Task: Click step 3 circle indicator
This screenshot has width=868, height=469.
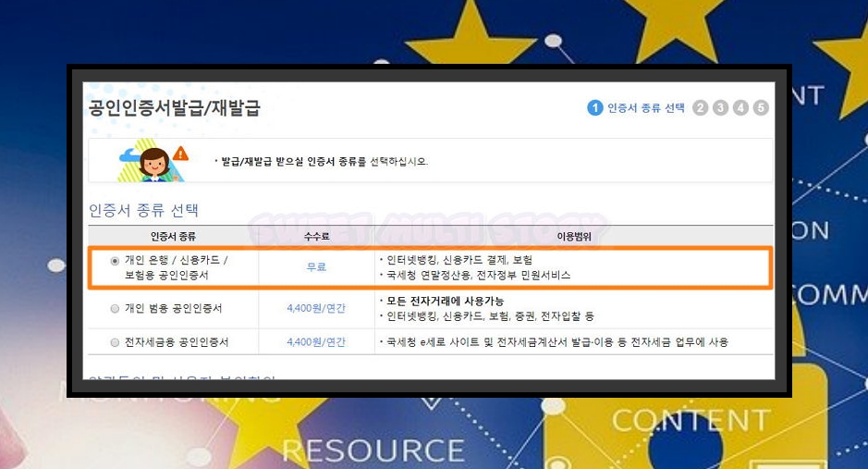Action: pyautogui.click(x=720, y=107)
